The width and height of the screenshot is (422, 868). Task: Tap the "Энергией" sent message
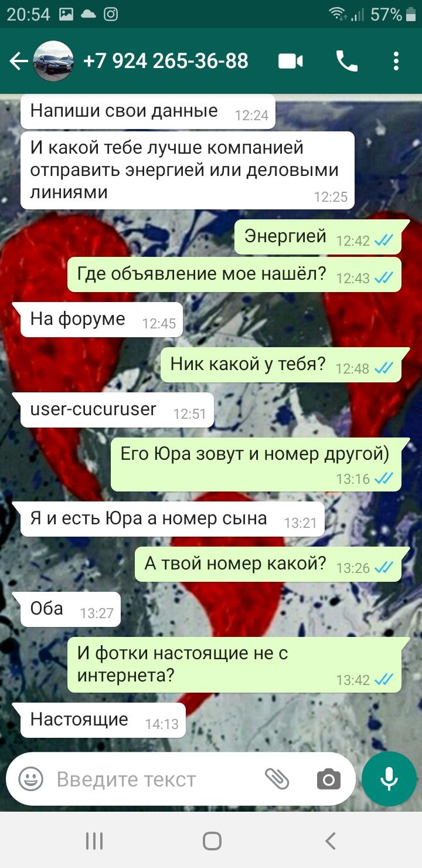[318, 238]
